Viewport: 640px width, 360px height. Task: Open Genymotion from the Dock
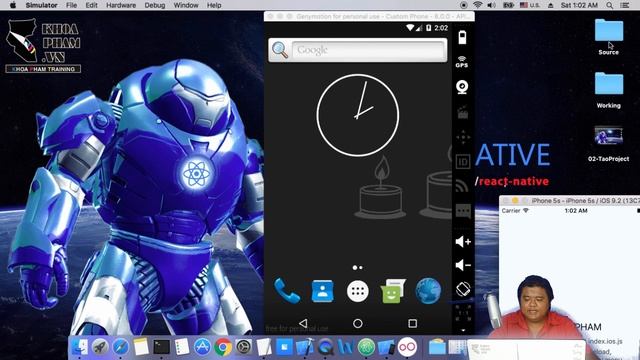(x=407, y=347)
